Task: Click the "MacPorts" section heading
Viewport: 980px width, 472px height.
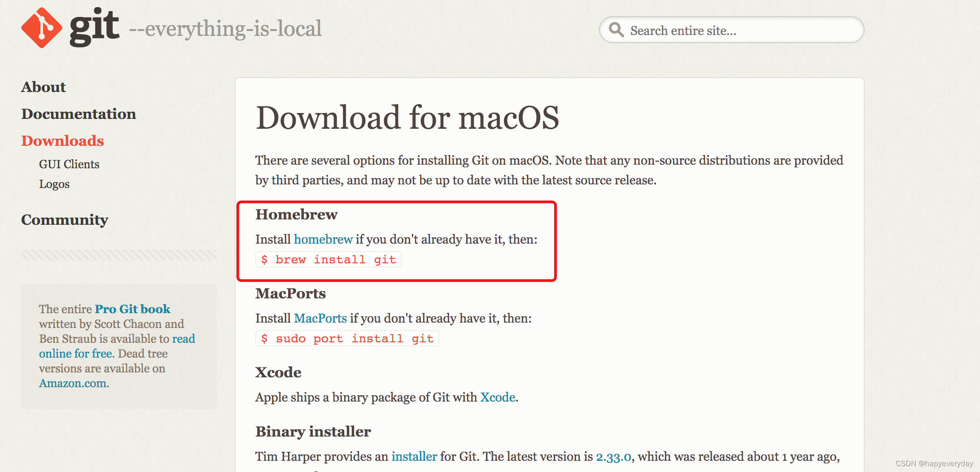Action: pos(291,293)
